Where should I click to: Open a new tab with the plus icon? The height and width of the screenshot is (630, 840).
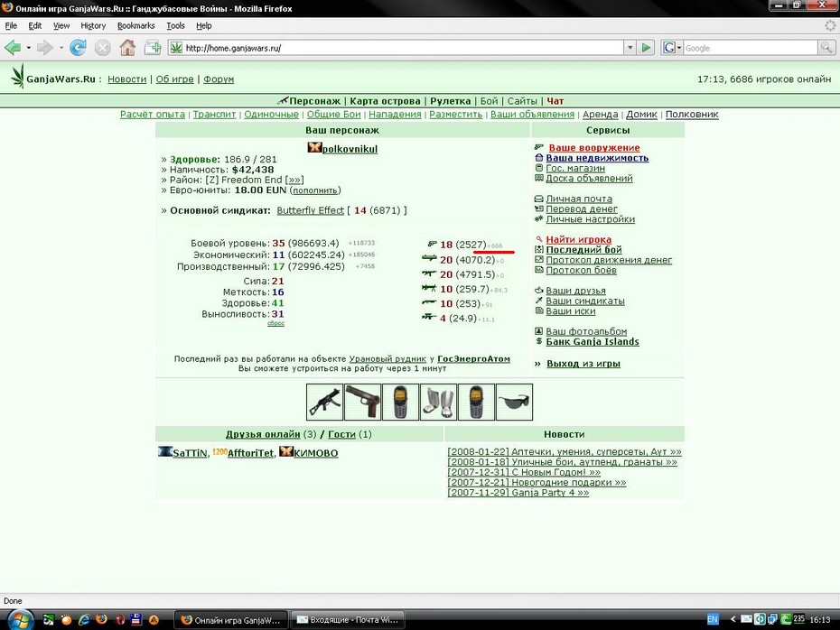153,48
